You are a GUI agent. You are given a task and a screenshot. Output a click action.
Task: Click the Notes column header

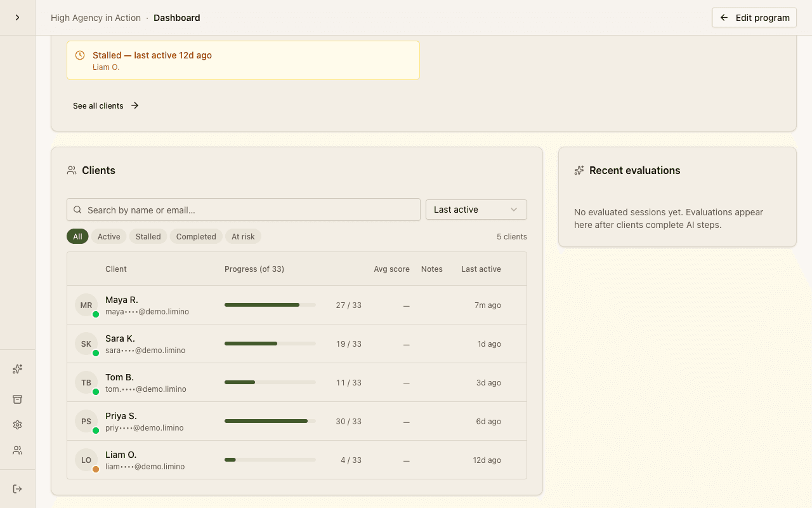[x=432, y=269]
